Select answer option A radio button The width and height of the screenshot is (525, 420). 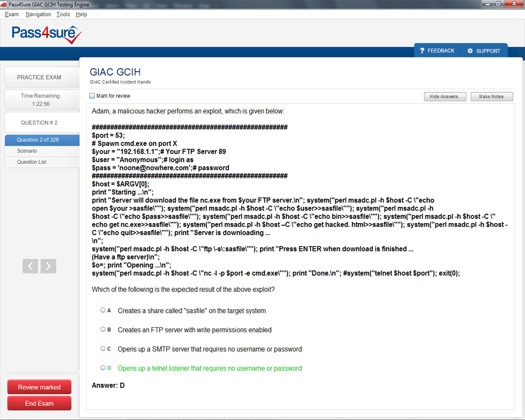pos(103,310)
